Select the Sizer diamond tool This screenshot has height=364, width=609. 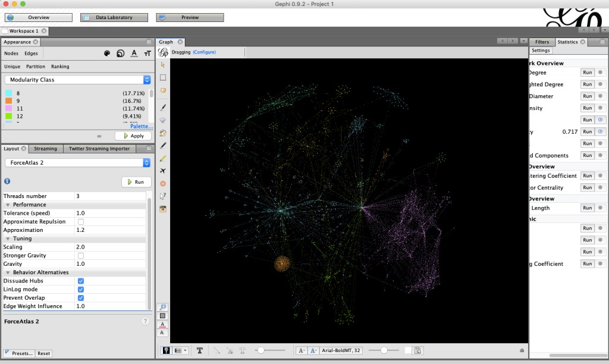163,120
